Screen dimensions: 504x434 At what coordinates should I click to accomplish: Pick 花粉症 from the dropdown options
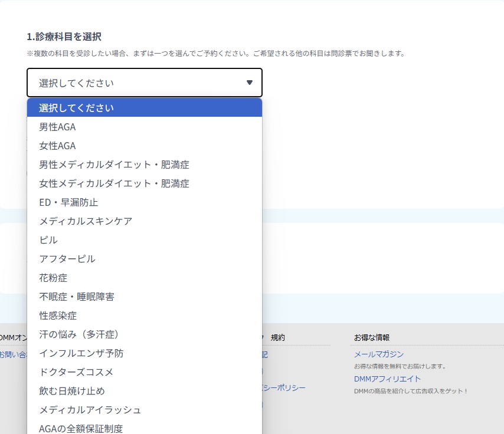[x=145, y=278]
